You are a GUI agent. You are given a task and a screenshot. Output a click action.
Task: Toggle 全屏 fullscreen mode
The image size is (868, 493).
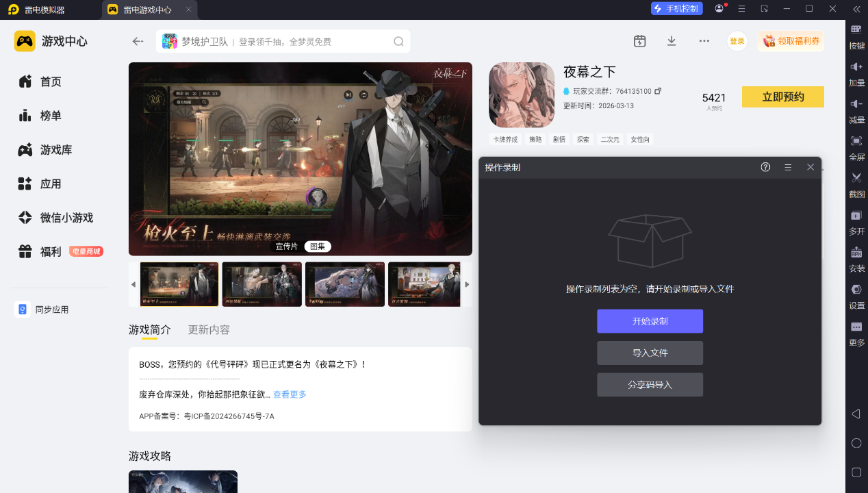tap(856, 148)
